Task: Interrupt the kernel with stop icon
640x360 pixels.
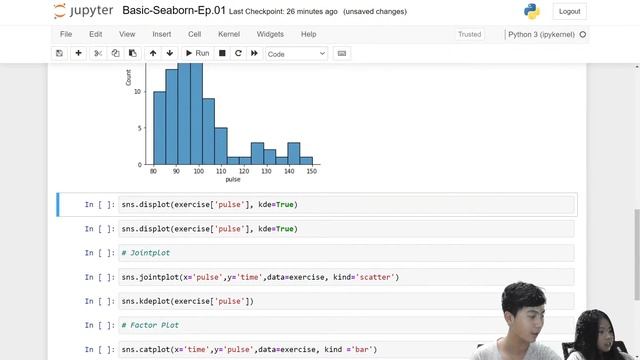Action: [222, 53]
